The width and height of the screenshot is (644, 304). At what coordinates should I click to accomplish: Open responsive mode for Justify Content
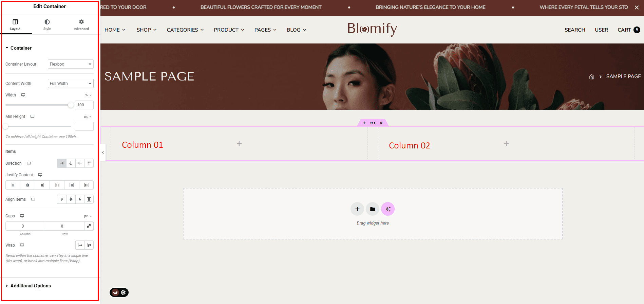pos(40,175)
